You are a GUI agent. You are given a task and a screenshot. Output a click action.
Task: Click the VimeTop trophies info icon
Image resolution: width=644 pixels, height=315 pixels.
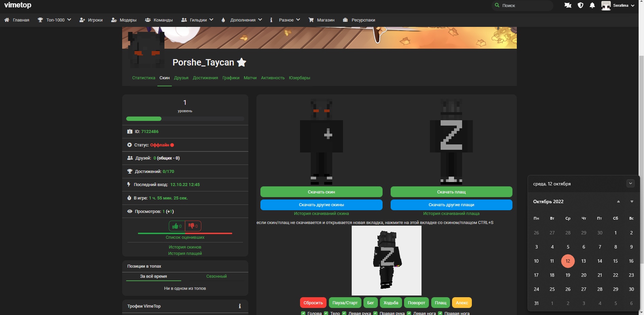(240, 306)
